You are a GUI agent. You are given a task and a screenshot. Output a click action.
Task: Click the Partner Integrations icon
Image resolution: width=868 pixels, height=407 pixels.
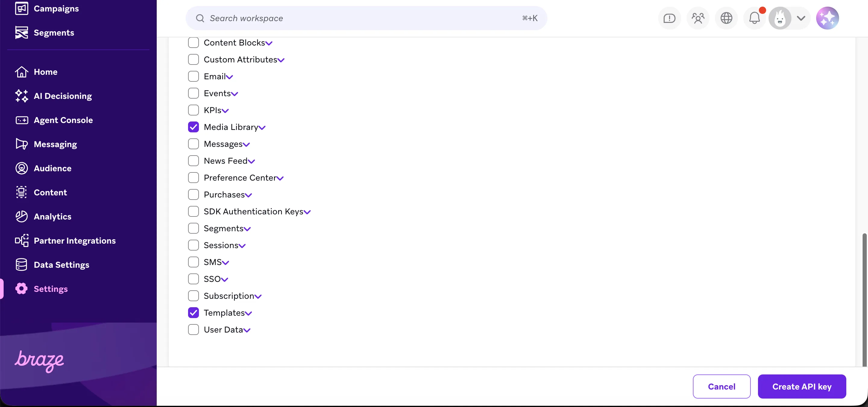pos(22,241)
